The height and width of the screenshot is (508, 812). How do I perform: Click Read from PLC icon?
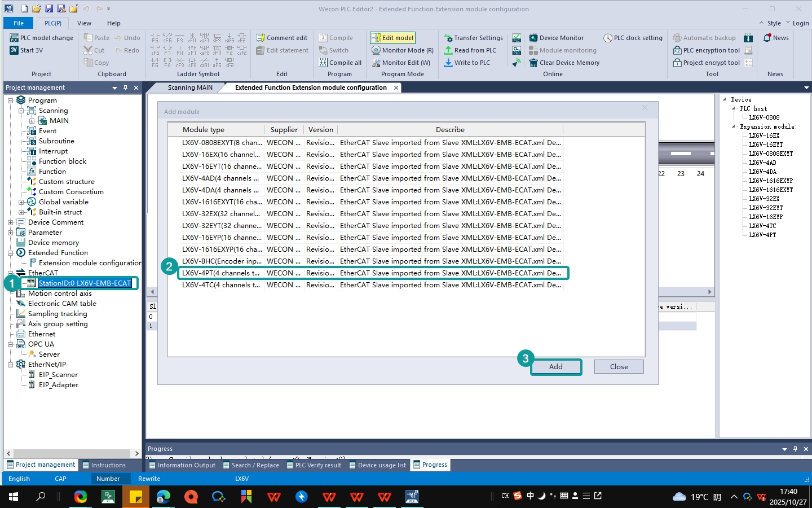pyautogui.click(x=448, y=50)
